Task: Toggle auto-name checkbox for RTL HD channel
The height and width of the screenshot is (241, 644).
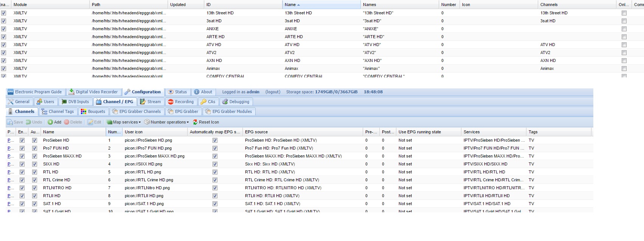Action: pyautogui.click(x=34, y=172)
